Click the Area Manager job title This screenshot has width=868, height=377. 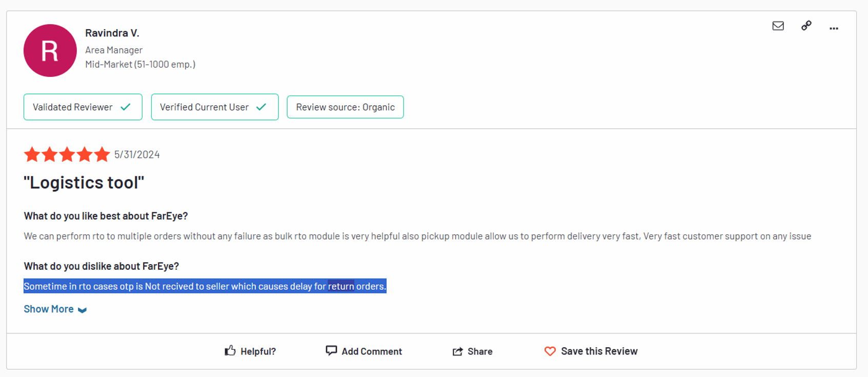pos(114,50)
